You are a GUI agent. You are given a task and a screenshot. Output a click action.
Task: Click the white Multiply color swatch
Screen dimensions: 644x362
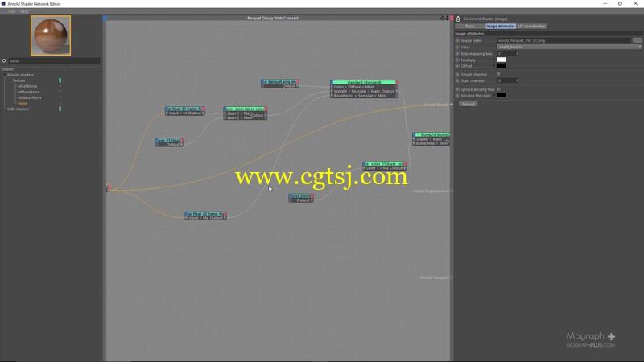point(502,60)
